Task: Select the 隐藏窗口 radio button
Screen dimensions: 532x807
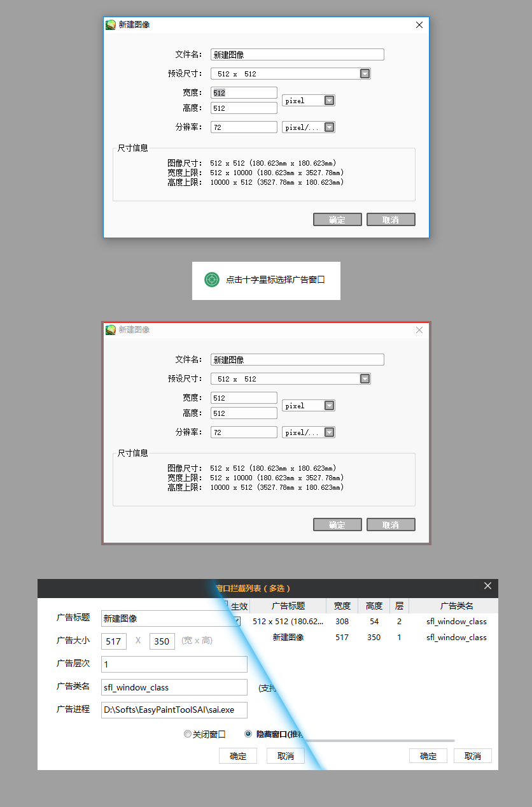Action: [248, 734]
